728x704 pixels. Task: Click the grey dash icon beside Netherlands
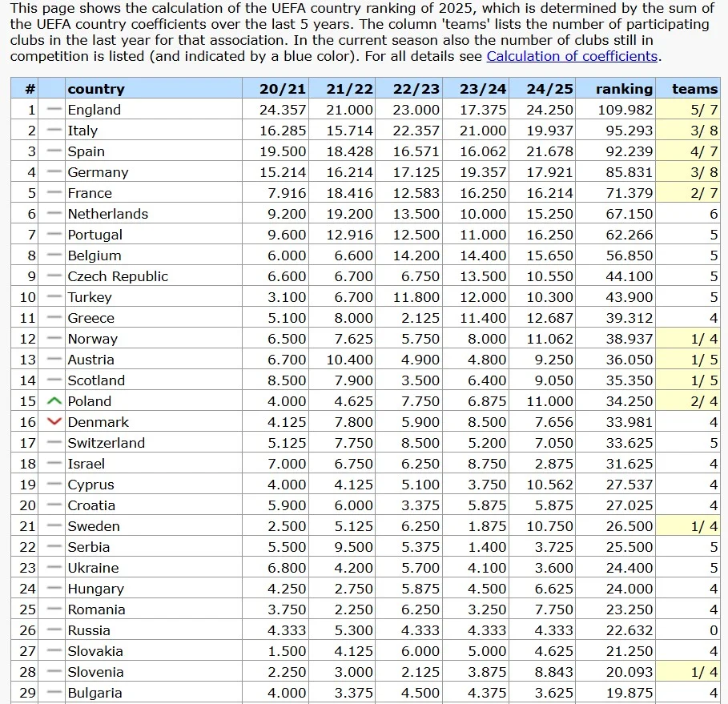pos(54,214)
